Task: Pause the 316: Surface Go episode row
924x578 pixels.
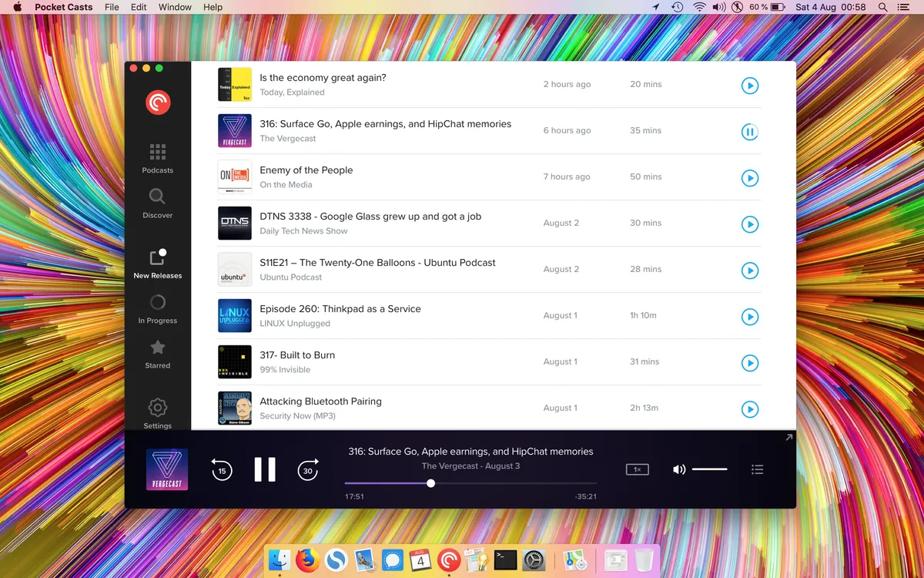Action: 749,132
